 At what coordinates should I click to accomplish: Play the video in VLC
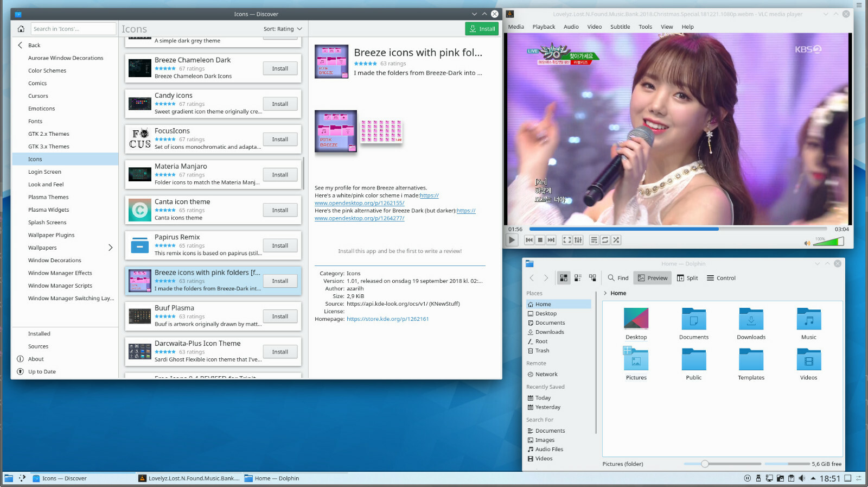pyautogui.click(x=512, y=240)
